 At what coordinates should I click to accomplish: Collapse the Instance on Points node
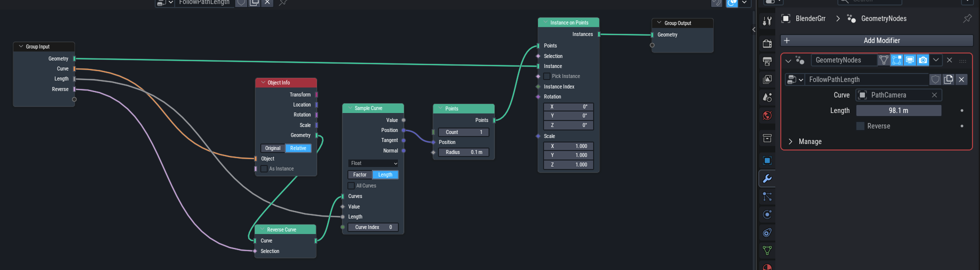[x=545, y=22]
